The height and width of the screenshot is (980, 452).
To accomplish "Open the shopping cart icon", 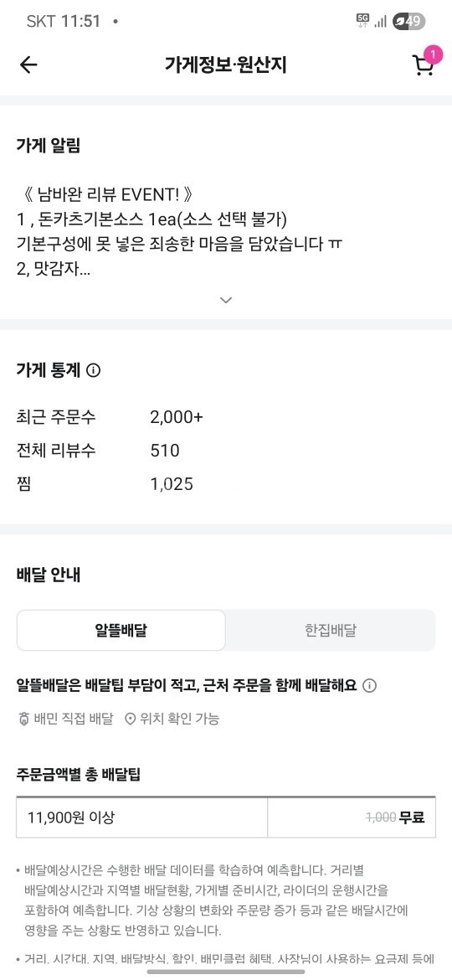I will [x=423, y=66].
